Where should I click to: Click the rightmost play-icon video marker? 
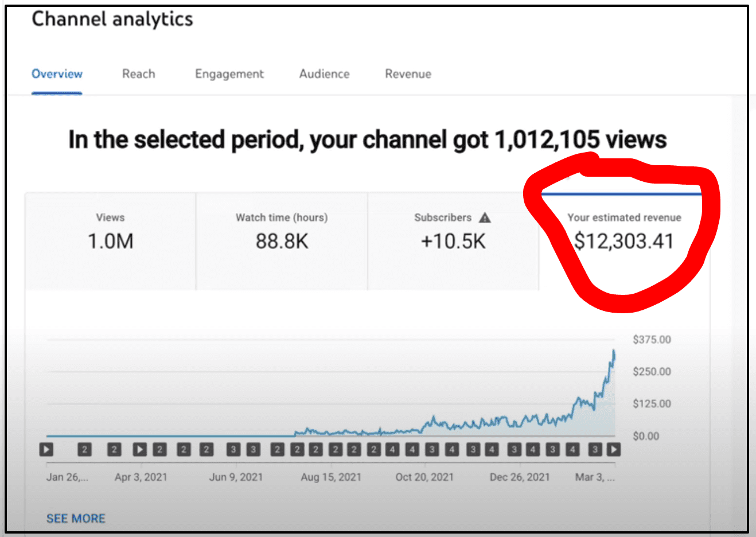pyautogui.click(x=613, y=449)
